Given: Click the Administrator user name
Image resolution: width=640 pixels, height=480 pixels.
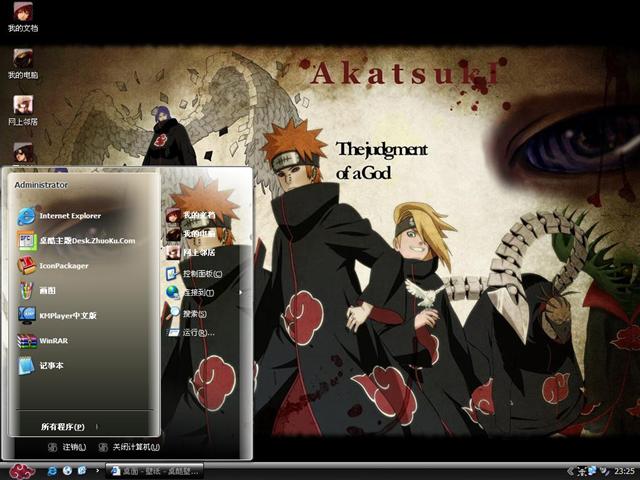Looking at the screenshot, I should coord(41,185).
